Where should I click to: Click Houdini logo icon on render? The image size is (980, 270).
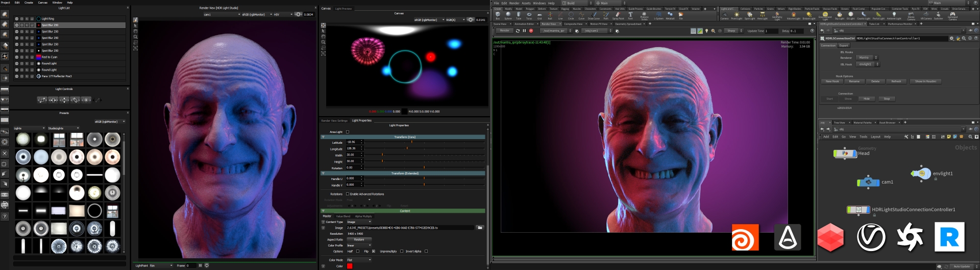click(745, 237)
